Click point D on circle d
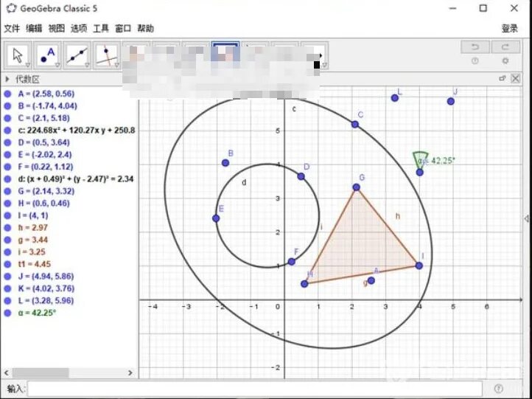This screenshot has width=532, height=399. click(x=301, y=176)
